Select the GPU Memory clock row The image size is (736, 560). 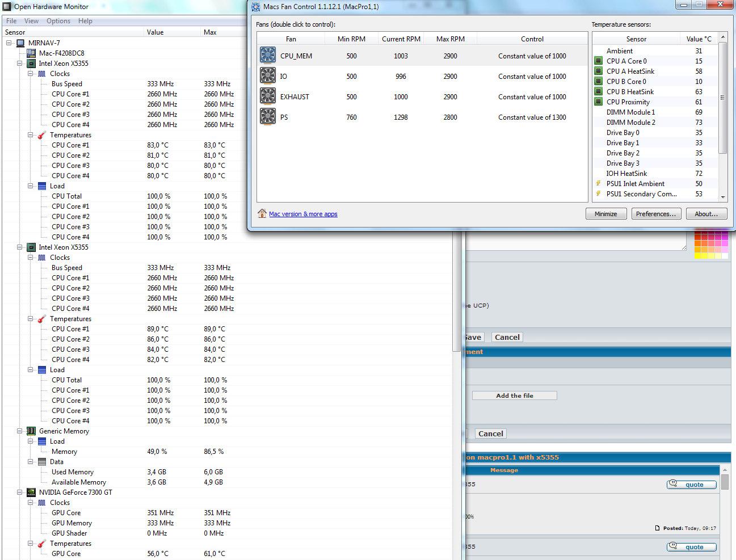point(227,523)
